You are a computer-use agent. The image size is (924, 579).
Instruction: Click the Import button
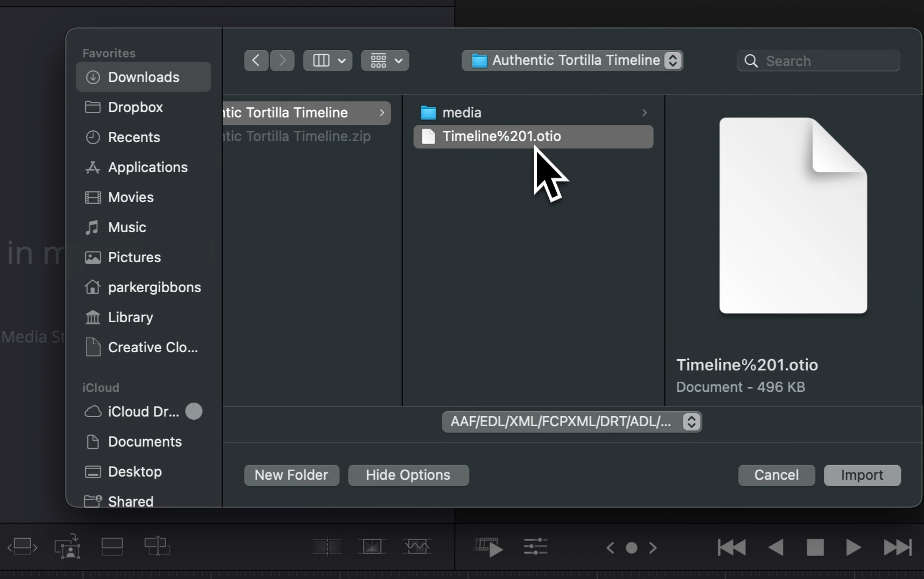[x=862, y=475]
